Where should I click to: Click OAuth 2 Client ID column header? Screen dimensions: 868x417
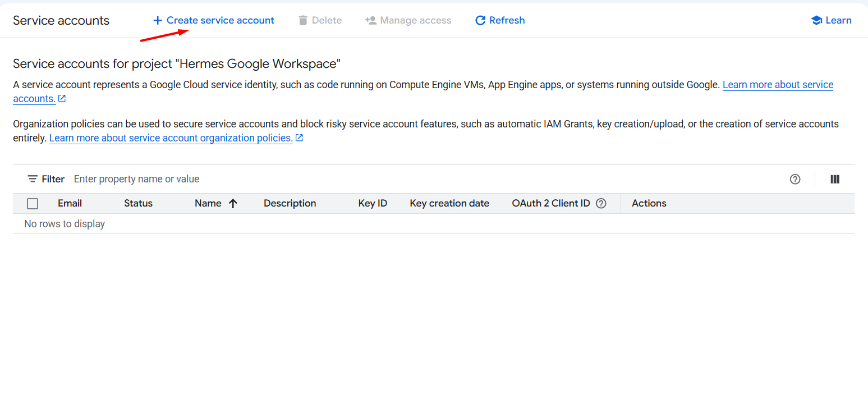[x=551, y=203]
